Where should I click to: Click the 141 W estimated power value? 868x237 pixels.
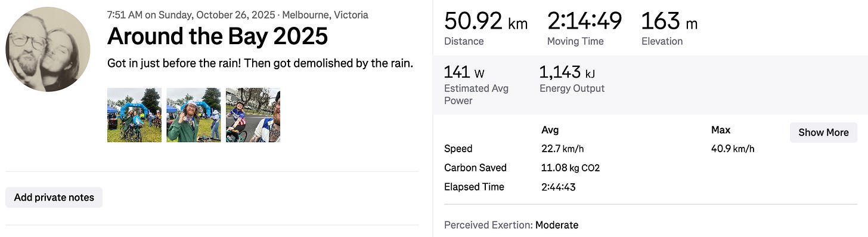tap(464, 73)
